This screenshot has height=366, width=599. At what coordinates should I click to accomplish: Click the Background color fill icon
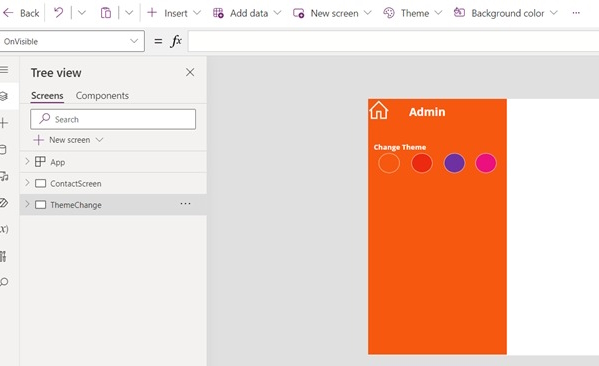459,13
